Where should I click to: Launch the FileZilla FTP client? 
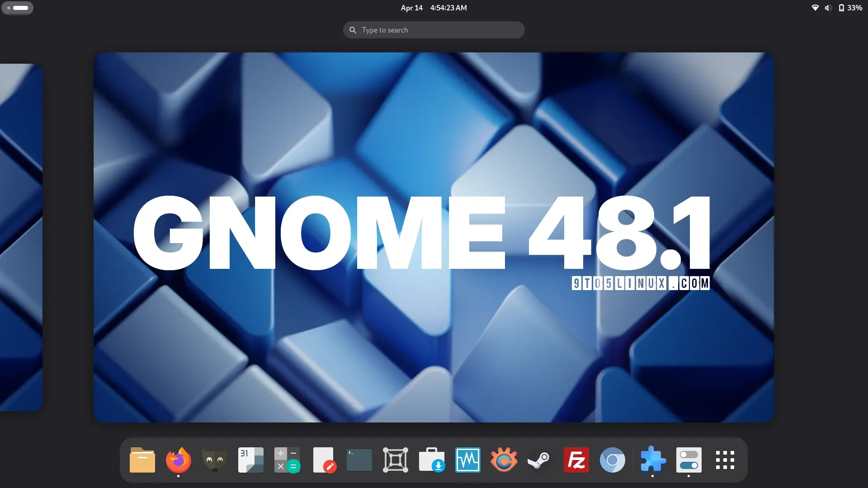(x=576, y=460)
